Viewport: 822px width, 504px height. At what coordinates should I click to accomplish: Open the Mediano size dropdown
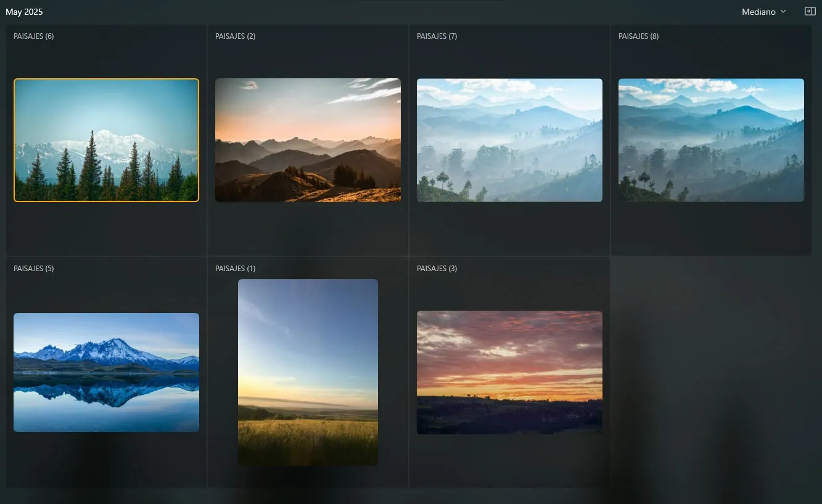764,12
